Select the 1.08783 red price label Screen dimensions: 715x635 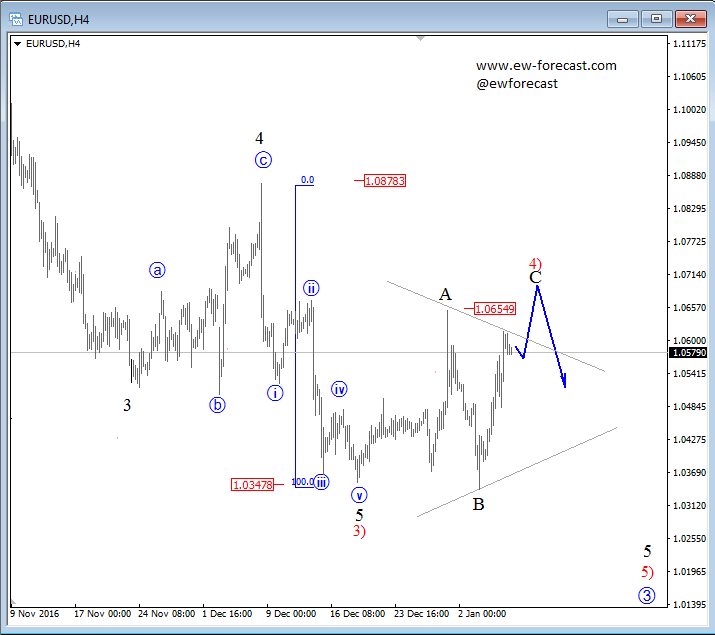click(384, 181)
